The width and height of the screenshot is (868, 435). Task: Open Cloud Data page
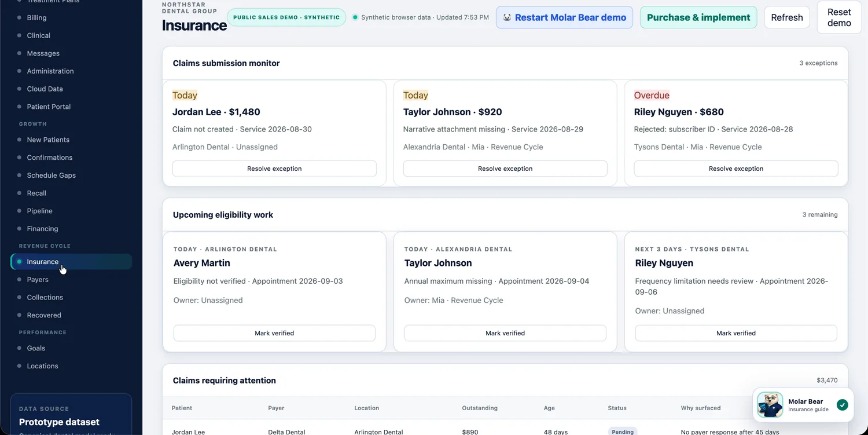(x=45, y=89)
